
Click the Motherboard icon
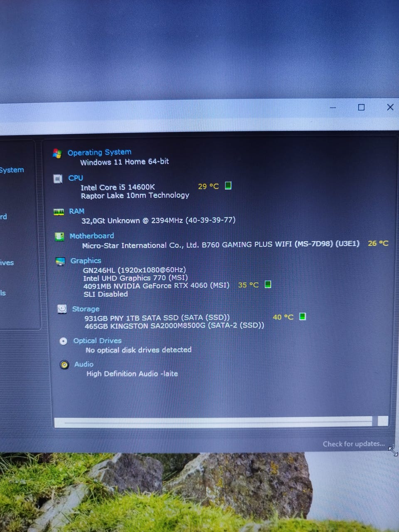[x=59, y=236]
